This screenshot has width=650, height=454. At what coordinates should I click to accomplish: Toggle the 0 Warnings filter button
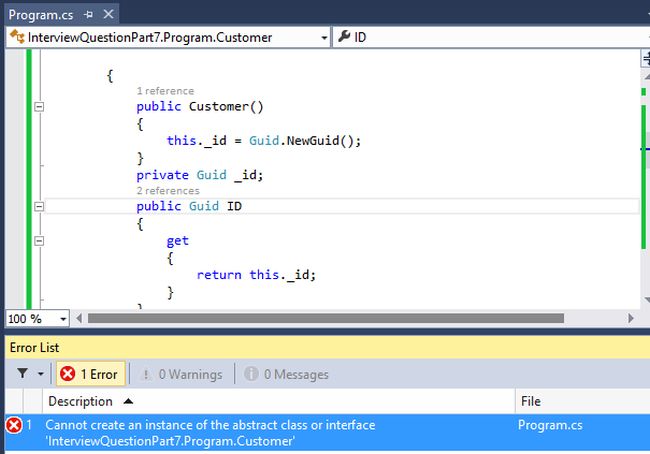(182, 374)
